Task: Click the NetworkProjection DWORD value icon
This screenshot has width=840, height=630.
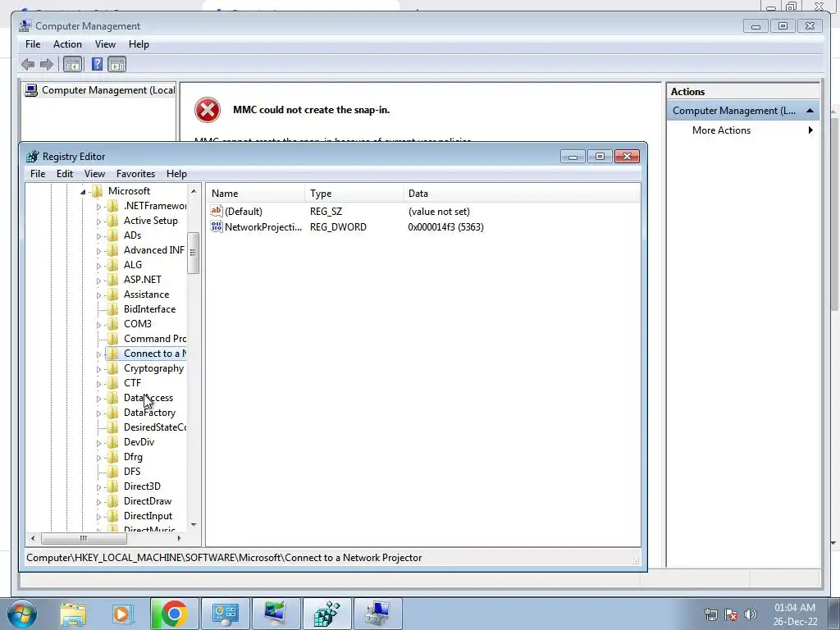Action: pos(217,226)
